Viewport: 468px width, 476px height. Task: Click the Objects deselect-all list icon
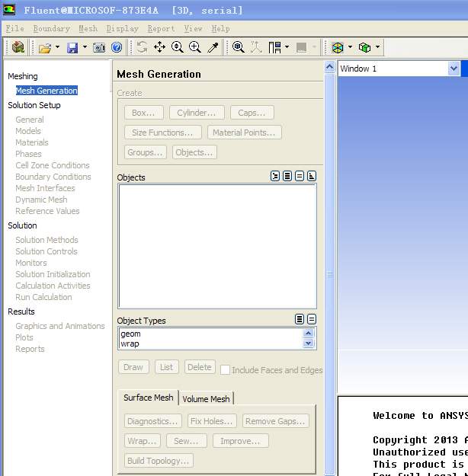point(300,176)
